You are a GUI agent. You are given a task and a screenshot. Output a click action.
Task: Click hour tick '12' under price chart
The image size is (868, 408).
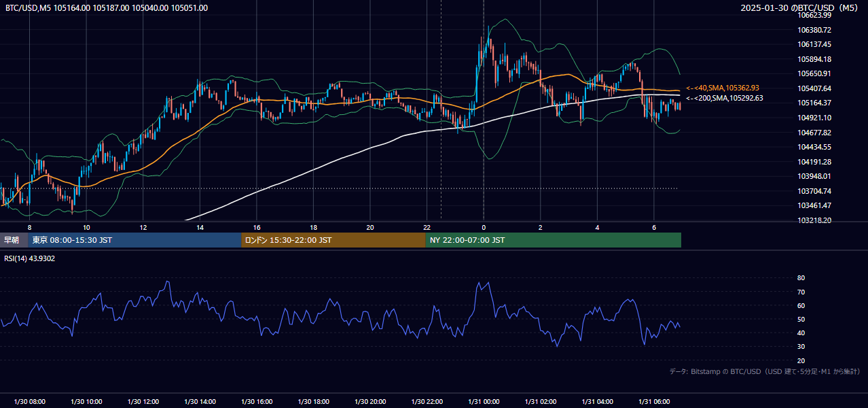(143, 227)
